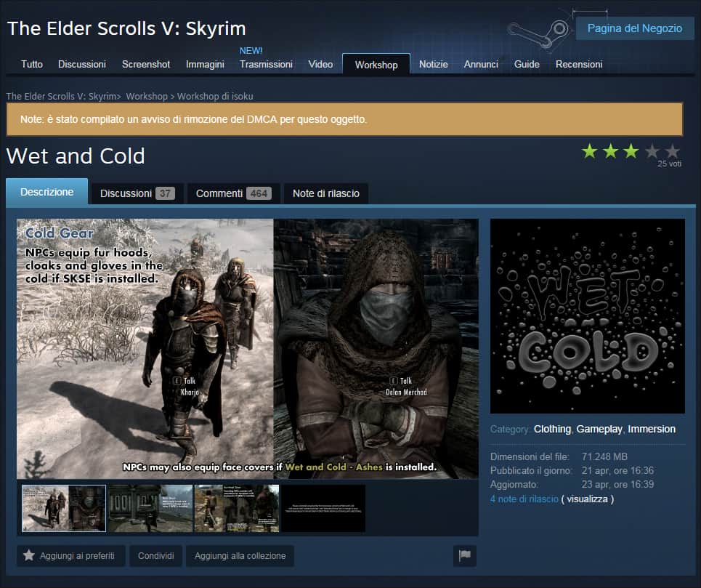Open the Immagini tab
This screenshot has height=588, width=701.
pos(205,65)
